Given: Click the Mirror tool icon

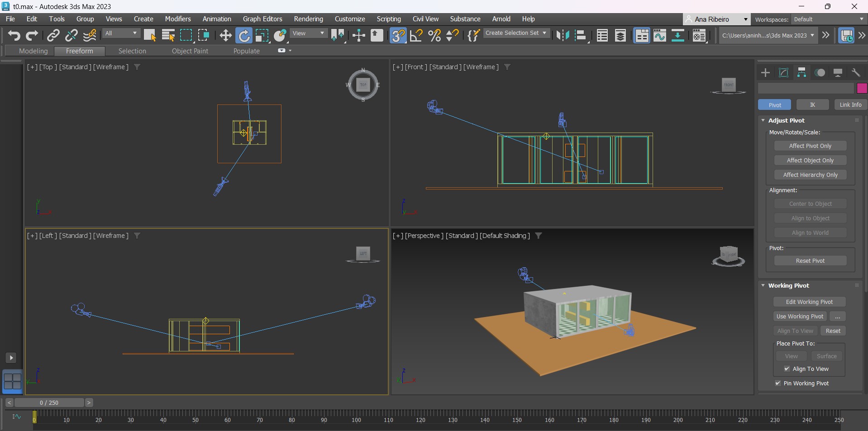Looking at the screenshot, I should click(x=563, y=35).
